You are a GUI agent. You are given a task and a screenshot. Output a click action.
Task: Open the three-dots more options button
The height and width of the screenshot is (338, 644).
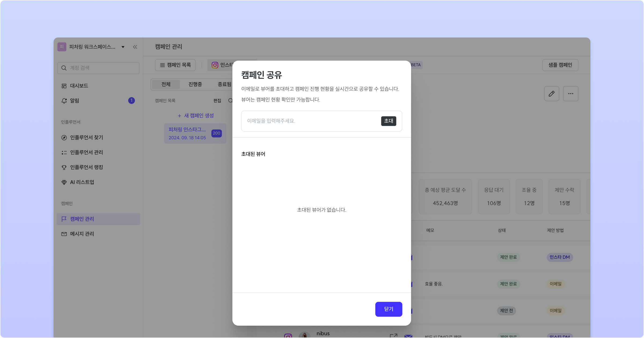pos(570,94)
